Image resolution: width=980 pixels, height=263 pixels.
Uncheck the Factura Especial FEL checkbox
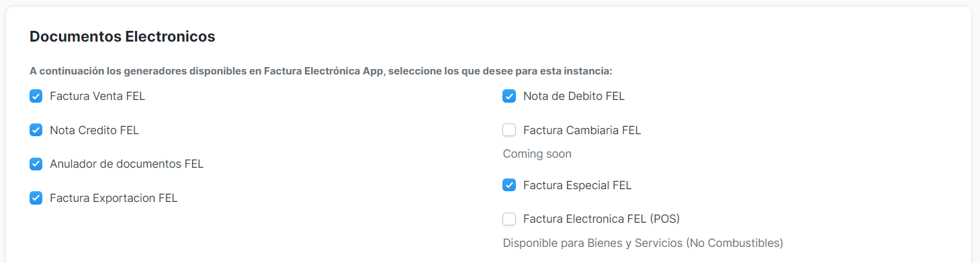tap(509, 185)
